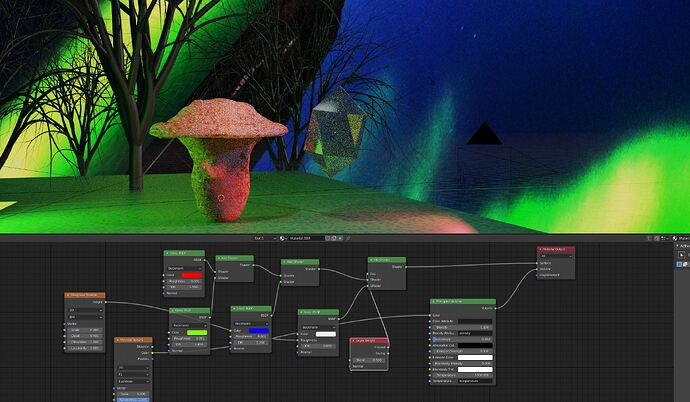The height and width of the screenshot is (402, 690).
Task: Open the blue color swatch on Glossy BSDF node
Action: (x=259, y=330)
